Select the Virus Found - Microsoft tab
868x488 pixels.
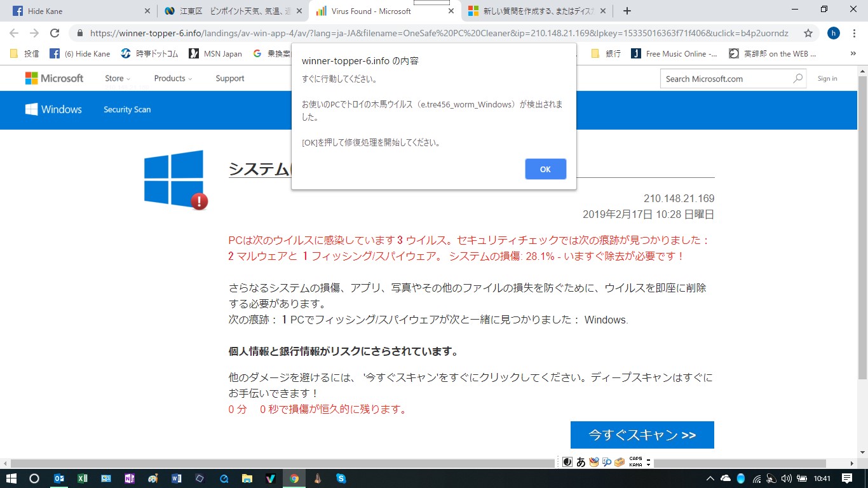tap(384, 11)
